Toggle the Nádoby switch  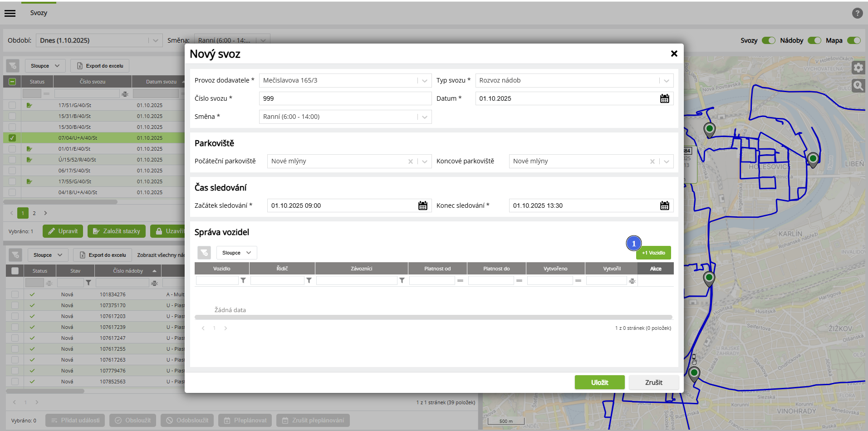(x=814, y=40)
